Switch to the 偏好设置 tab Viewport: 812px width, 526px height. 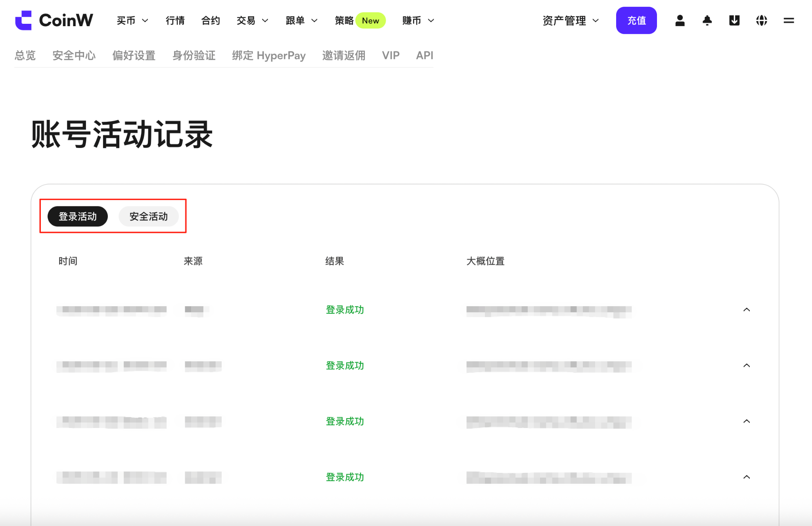[134, 56]
